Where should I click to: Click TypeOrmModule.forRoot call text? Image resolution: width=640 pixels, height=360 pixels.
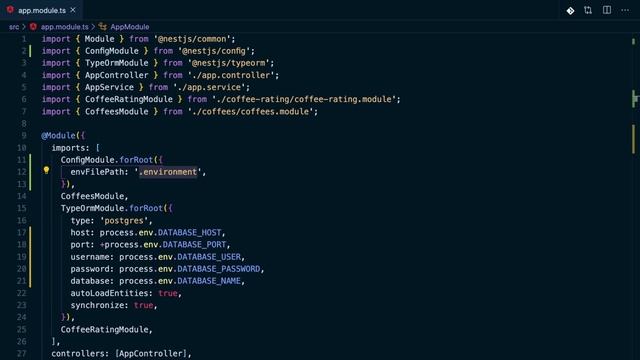point(111,208)
